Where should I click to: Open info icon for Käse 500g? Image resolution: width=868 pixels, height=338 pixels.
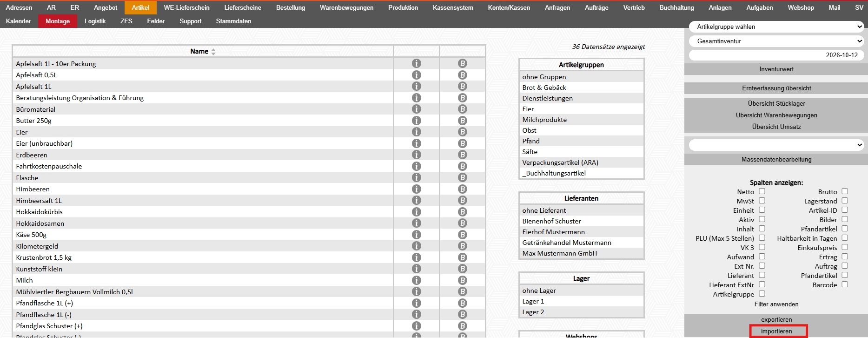coord(417,235)
